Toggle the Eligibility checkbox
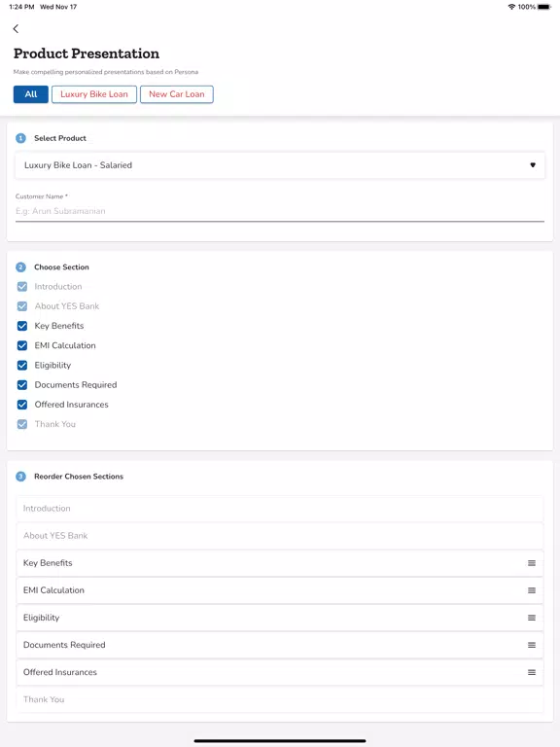The image size is (560, 747). coord(22,366)
